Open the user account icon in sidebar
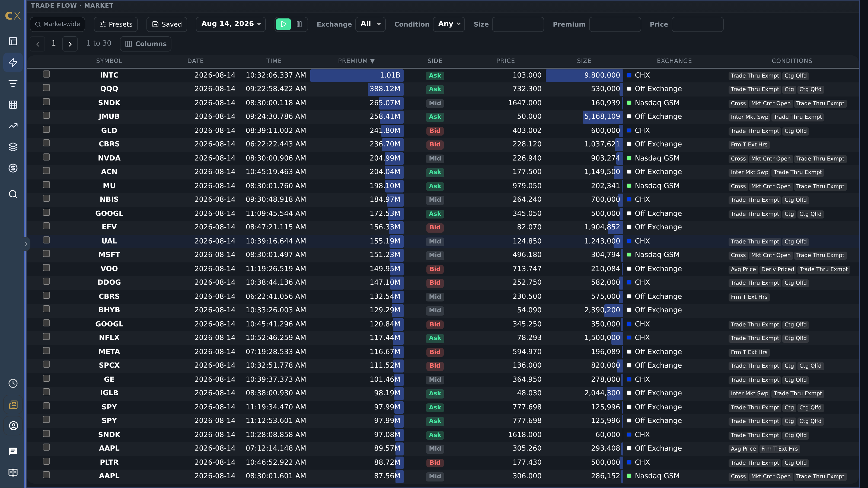The width and height of the screenshot is (868, 488). [x=13, y=426]
